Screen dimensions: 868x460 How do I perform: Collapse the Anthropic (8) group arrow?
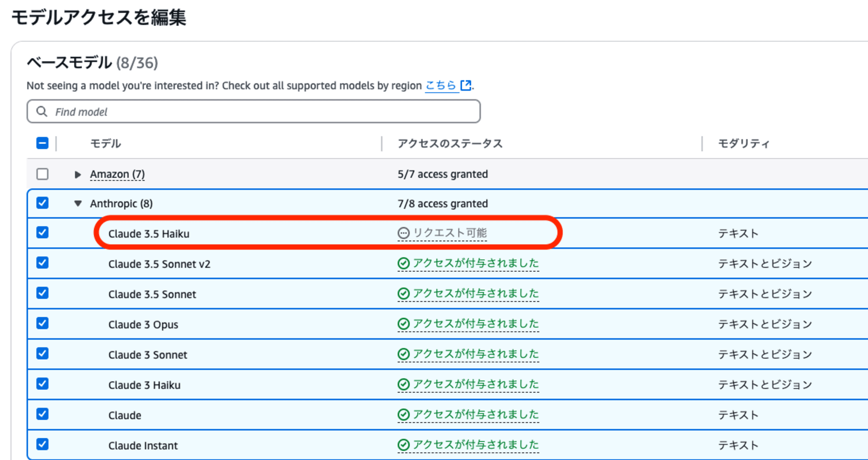[78, 203]
